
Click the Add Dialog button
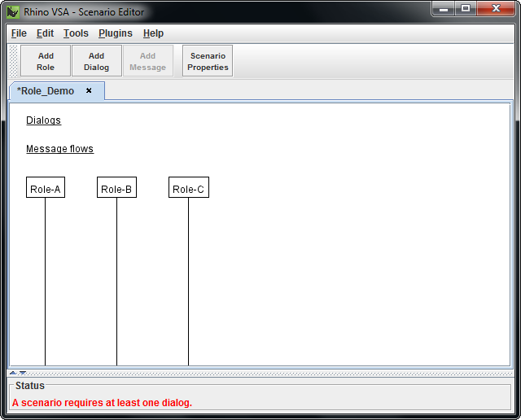(97, 61)
